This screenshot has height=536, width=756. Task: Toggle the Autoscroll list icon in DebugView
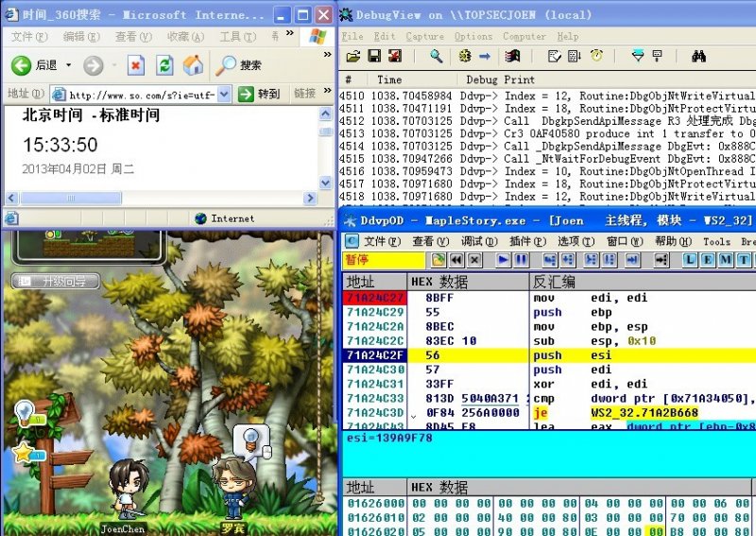click(575, 57)
